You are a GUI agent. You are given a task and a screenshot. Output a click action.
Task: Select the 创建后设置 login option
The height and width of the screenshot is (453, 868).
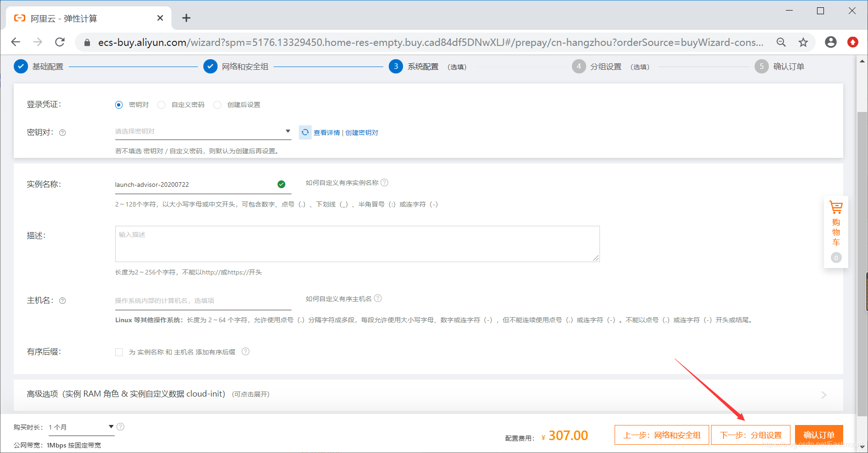[x=217, y=105]
